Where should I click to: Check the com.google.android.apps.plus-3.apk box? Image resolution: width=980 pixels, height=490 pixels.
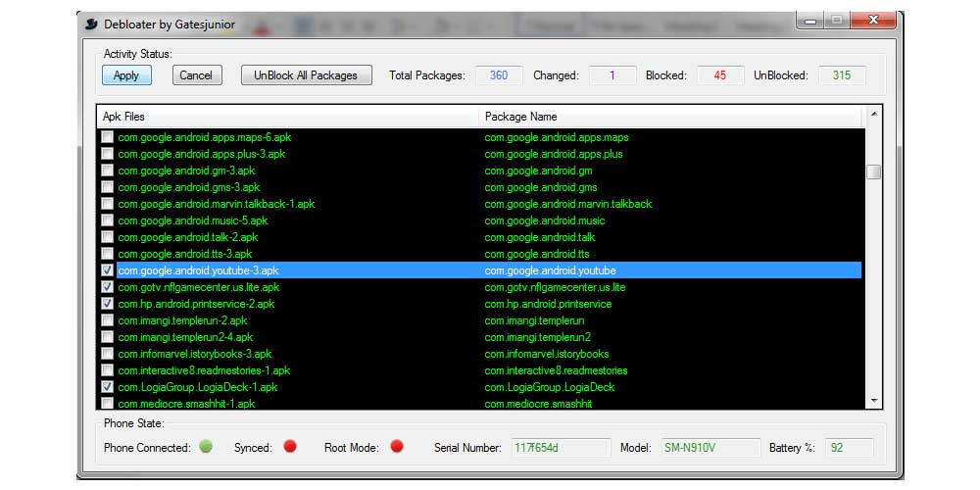108,154
